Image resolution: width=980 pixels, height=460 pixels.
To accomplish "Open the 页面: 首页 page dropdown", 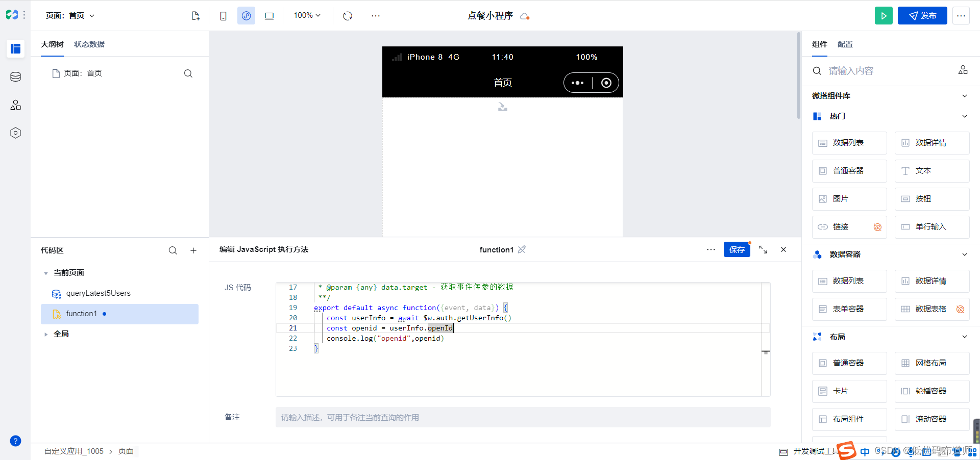I will point(70,16).
